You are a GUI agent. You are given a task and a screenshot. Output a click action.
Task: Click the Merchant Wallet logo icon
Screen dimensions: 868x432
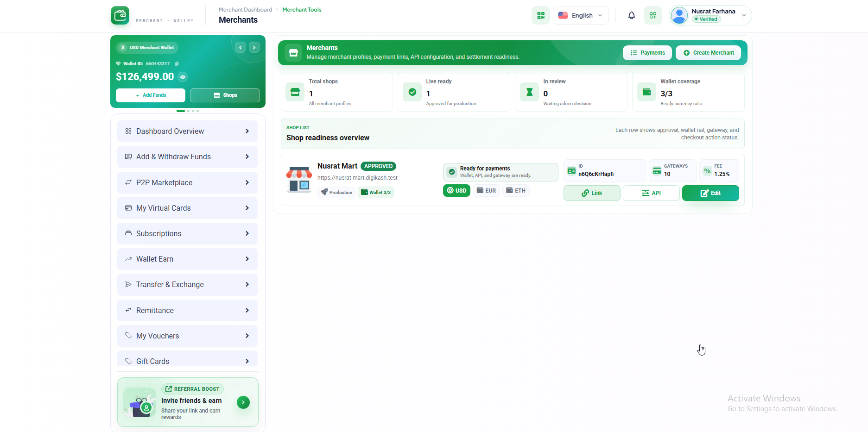click(120, 15)
